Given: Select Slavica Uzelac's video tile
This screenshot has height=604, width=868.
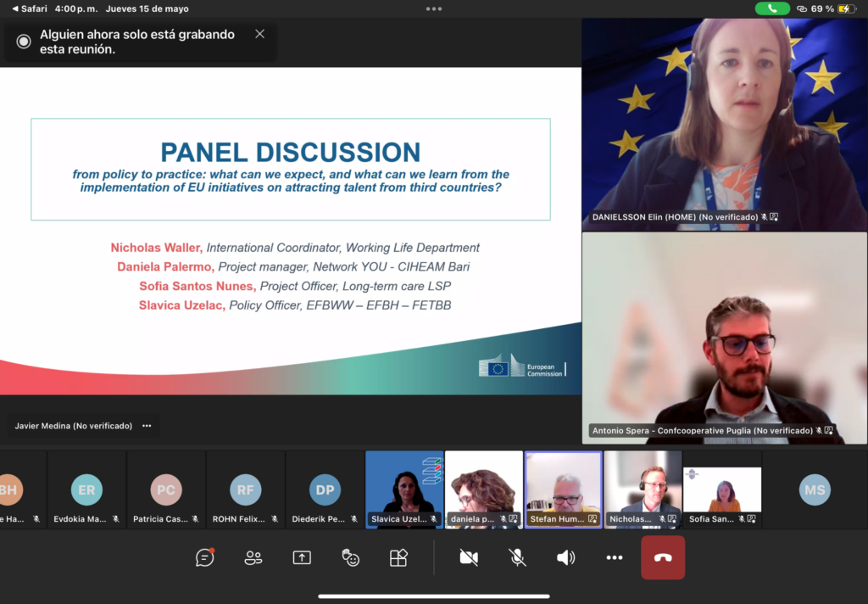Looking at the screenshot, I should pyautogui.click(x=404, y=489).
